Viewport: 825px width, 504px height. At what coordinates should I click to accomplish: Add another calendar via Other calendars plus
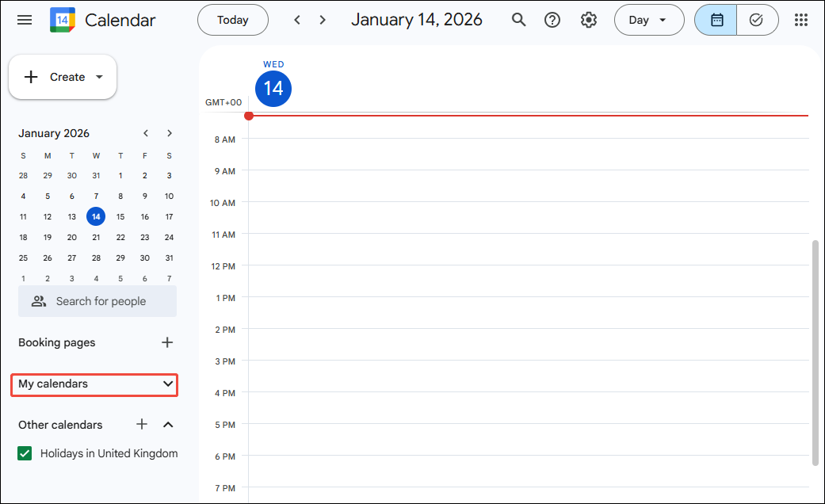(x=141, y=425)
